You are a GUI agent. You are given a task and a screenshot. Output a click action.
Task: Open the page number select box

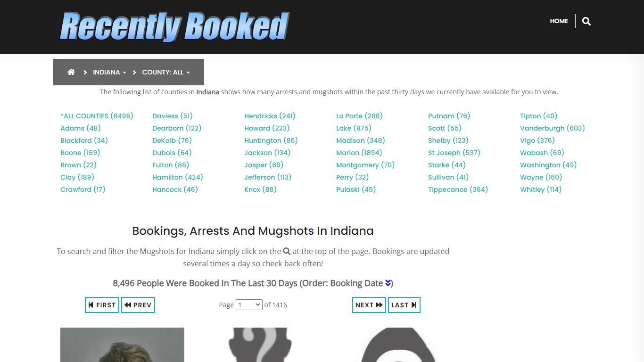click(249, 305)
